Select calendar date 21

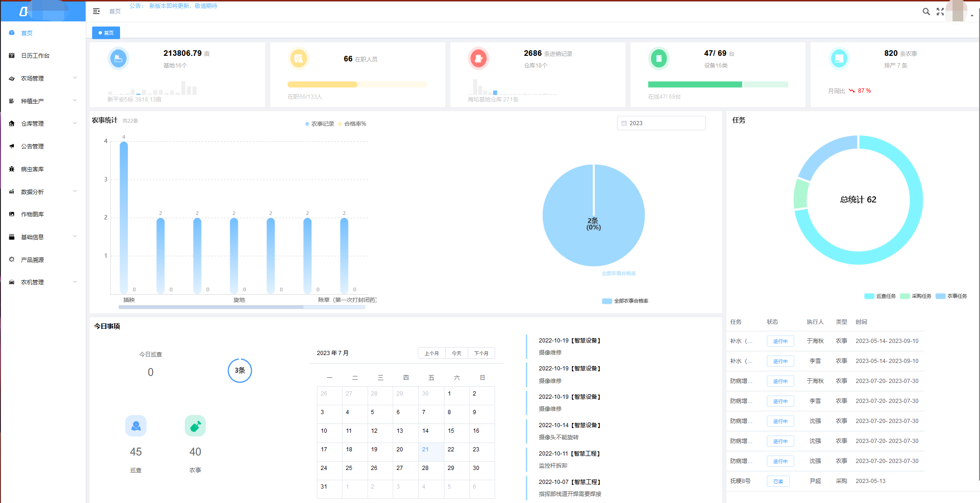[431, 452]
